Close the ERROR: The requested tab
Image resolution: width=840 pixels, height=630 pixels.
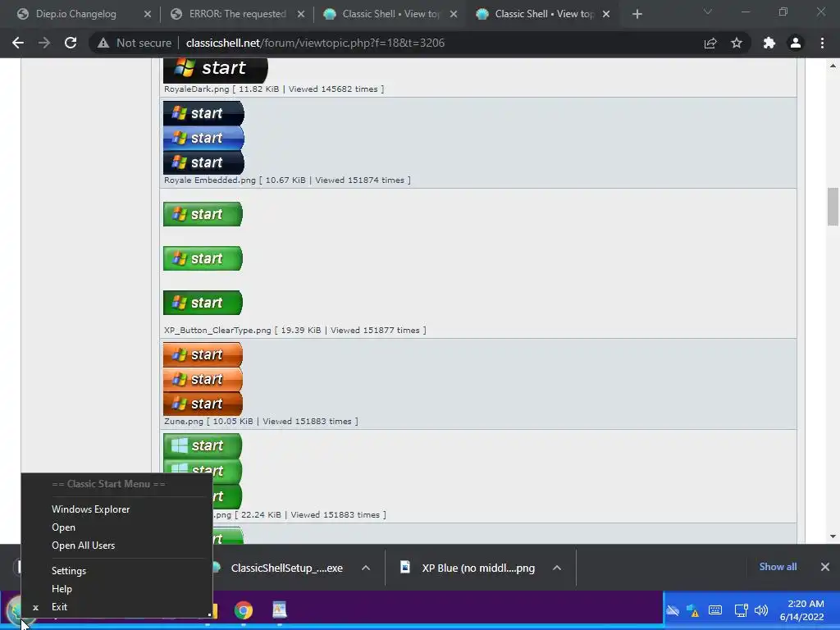coord(301,14)
